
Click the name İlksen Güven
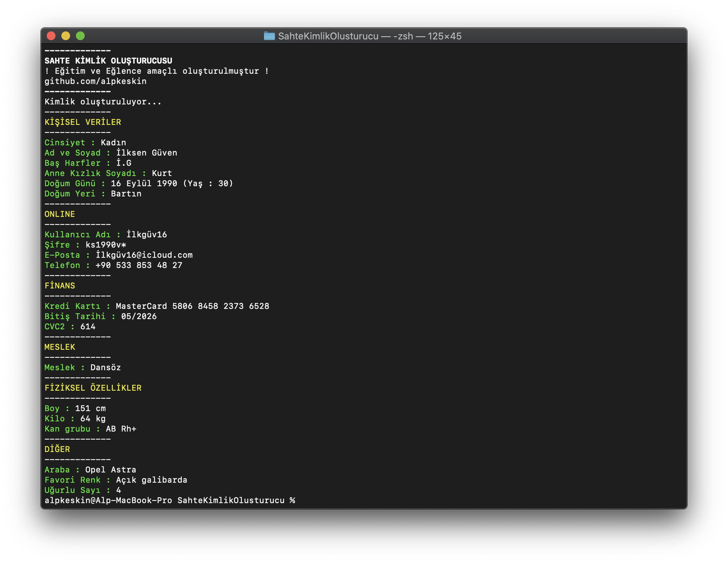[x=147, y=153]
